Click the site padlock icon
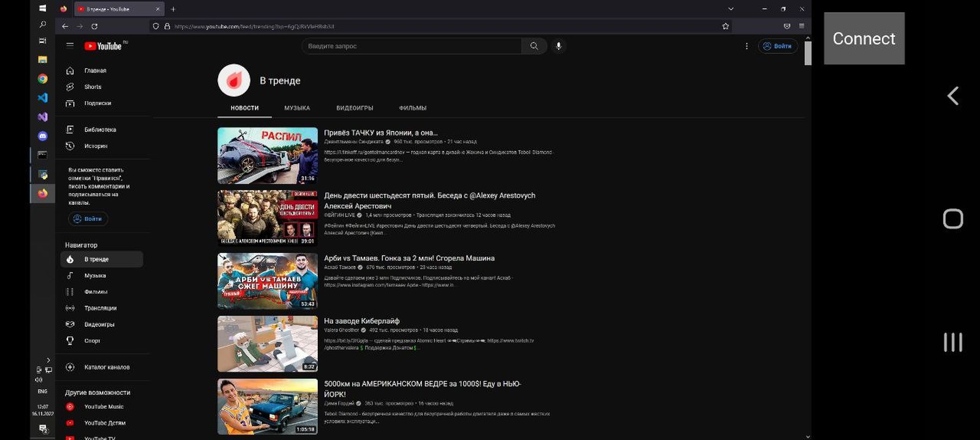This screenshot has height=440, width=980. tap(167, 26)
